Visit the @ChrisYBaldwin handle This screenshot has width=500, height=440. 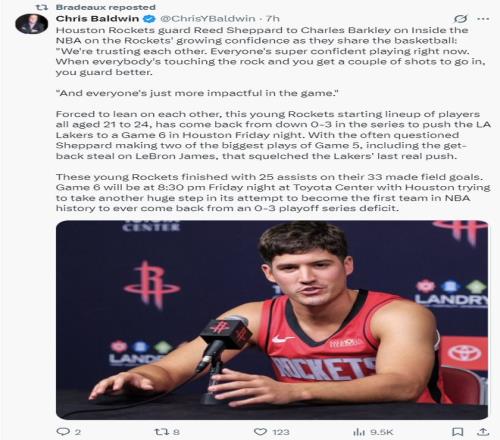[208, 19]
